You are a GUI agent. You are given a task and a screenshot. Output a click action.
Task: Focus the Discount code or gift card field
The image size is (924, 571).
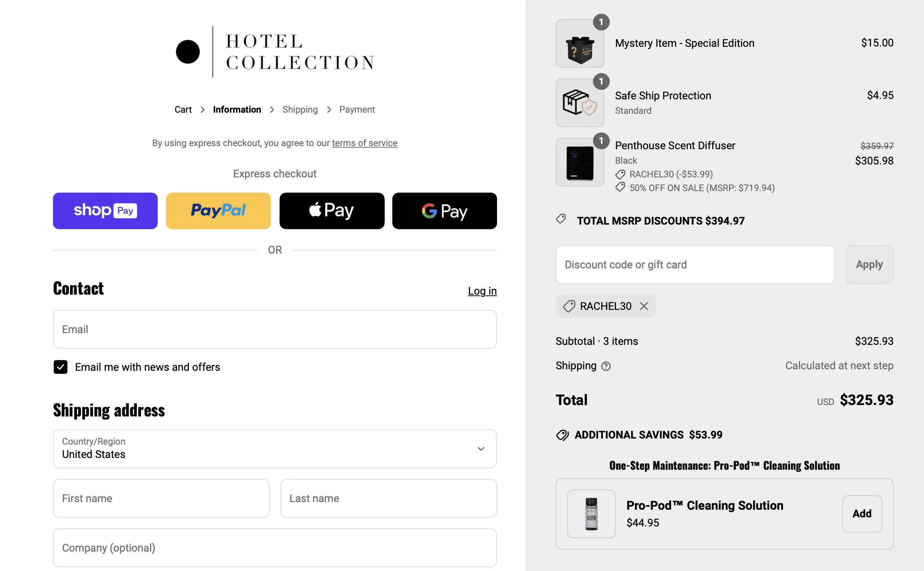point(695,265)
